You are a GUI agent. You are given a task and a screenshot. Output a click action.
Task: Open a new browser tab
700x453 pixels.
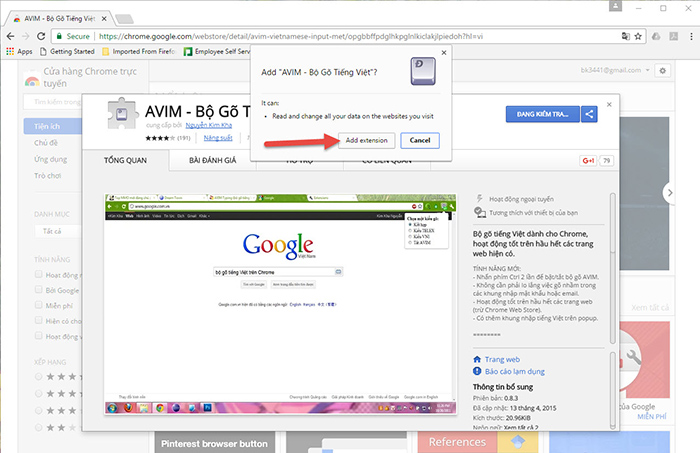tap(124, 19)
